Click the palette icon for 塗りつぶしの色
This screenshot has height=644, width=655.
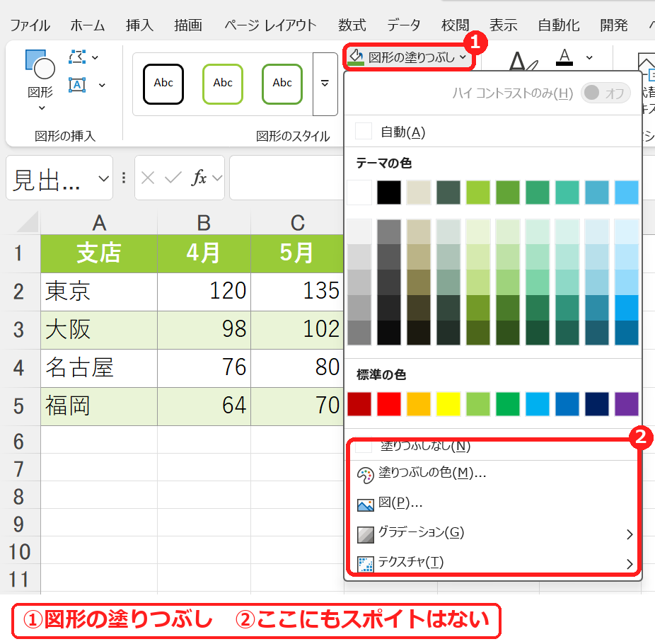coord(365,475)
